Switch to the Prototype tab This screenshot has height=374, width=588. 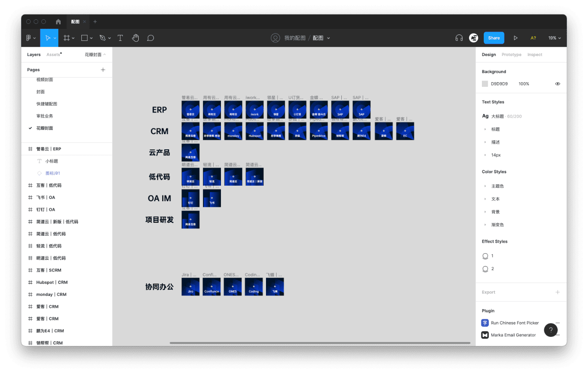tap(511, 55)
